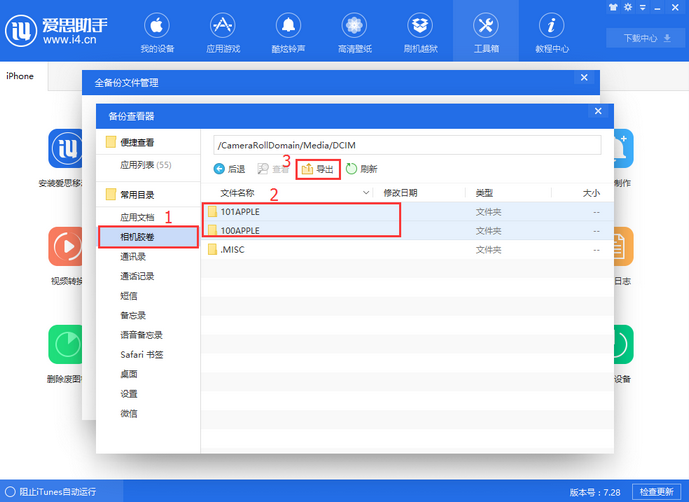Open the 刷机越狱 flash and jailbreak section
The width and height of the screenshot is (689, 502).
pyautogui.click(x=420, y=31)
